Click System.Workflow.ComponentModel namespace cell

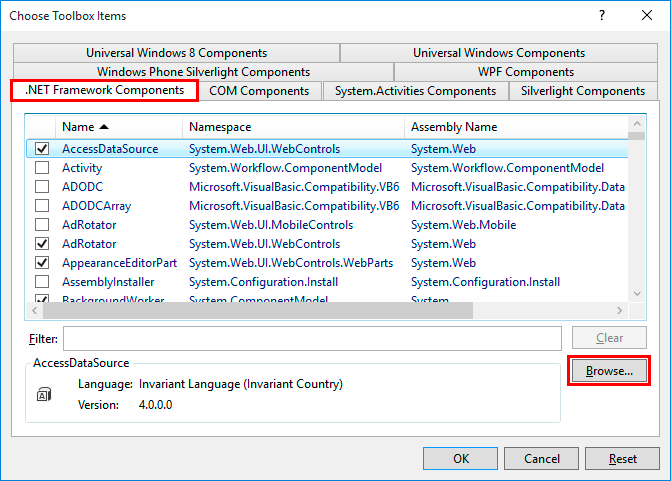point(285,168)
